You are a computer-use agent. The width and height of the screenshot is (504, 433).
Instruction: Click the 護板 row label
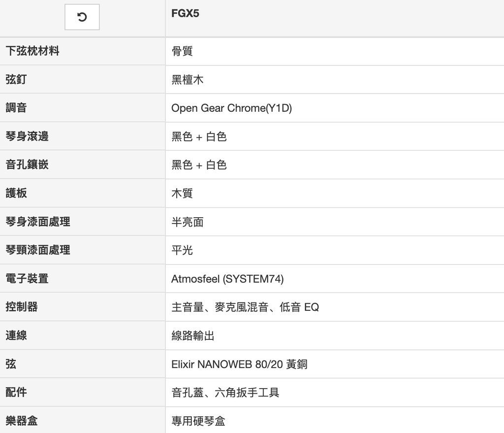[x=16, y=193]
